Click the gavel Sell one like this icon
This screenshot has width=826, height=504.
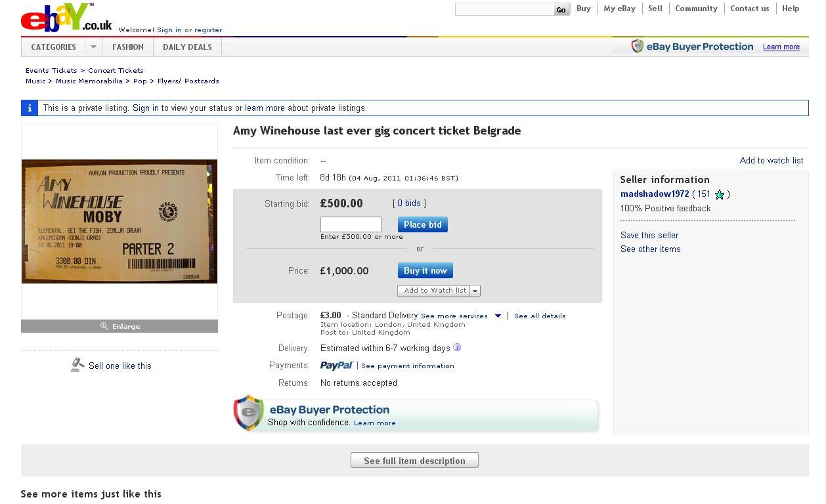pos(77,365)
